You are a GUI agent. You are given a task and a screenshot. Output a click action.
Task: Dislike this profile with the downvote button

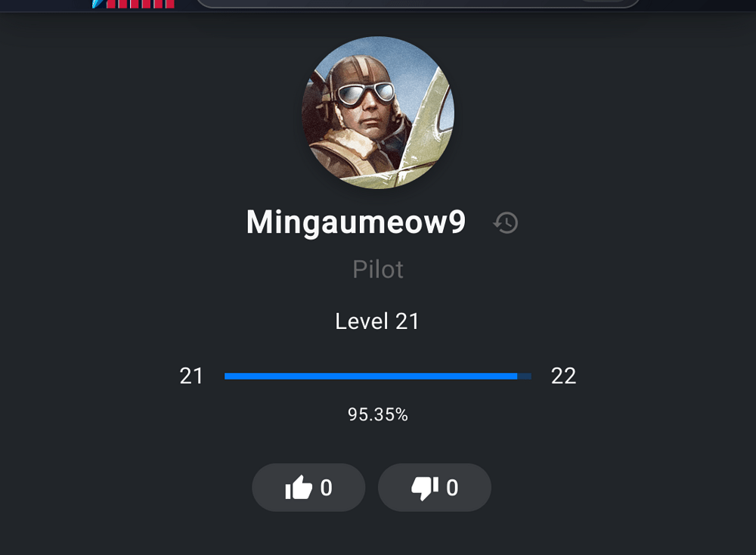pyautogui.click(x=435, y=488)
